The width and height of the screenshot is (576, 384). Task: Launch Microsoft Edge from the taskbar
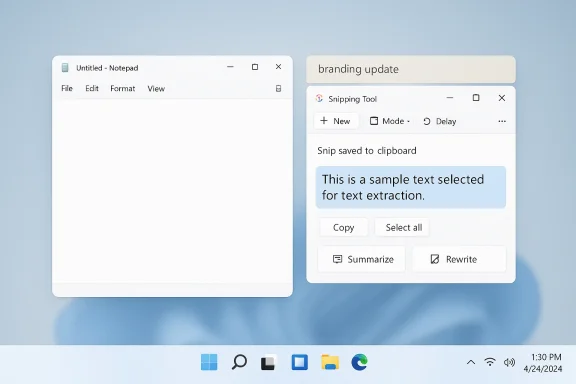359,362
